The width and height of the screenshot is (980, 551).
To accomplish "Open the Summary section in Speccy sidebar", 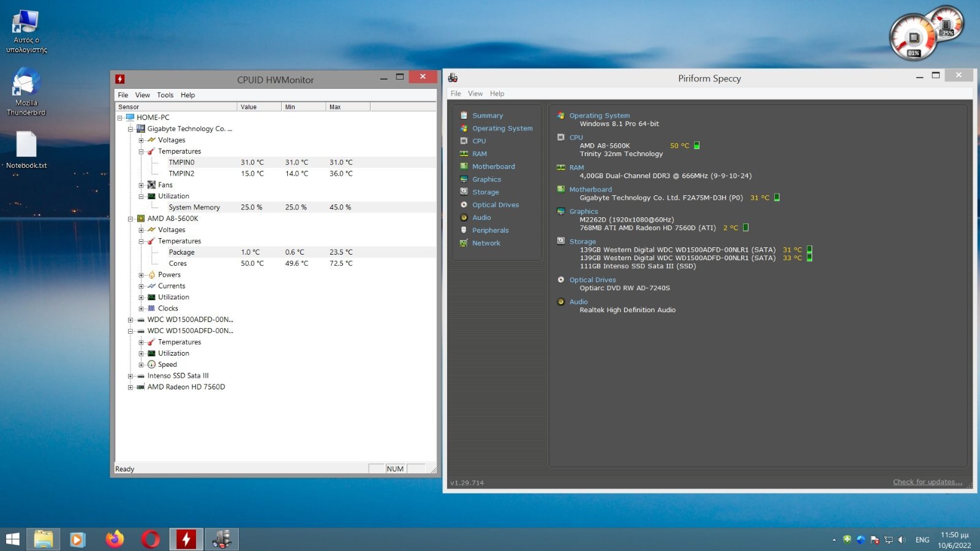I will (x=488, y=116).
